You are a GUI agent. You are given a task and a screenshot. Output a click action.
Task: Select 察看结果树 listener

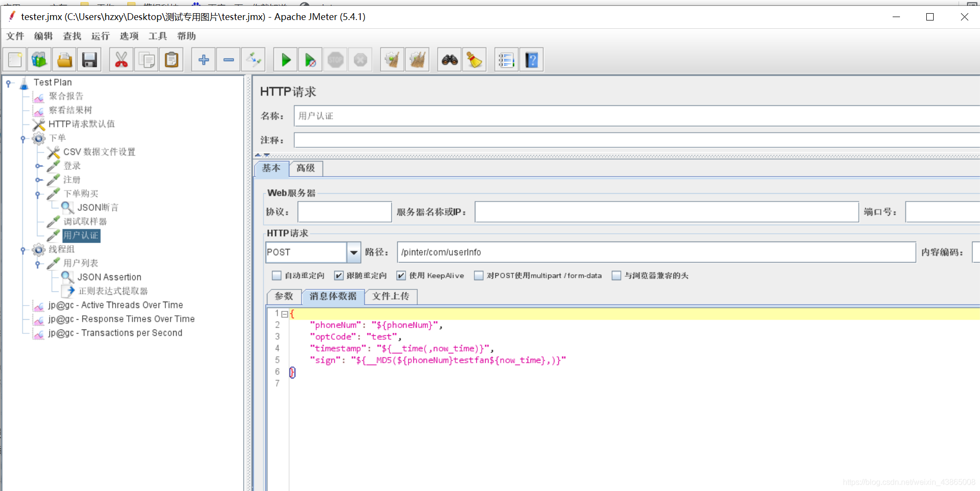tap(70, 110)
